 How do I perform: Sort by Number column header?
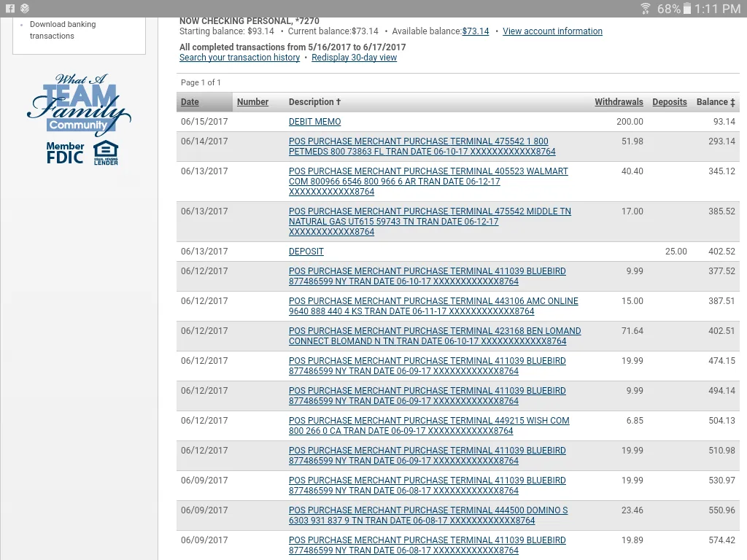point(252,102)
